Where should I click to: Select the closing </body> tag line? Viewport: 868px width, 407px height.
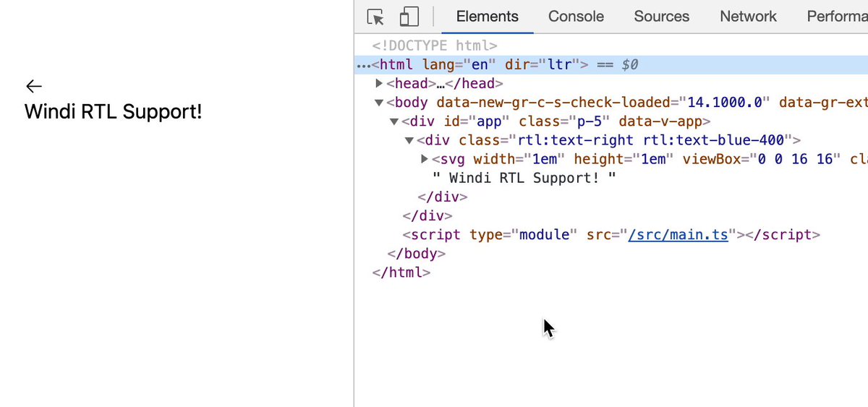point(416,253)
